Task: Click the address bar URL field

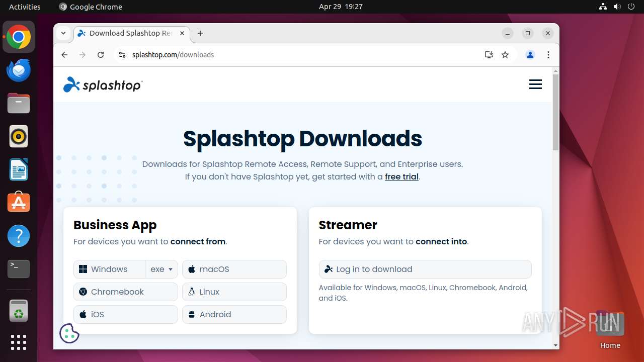Action: click(302, 55)
